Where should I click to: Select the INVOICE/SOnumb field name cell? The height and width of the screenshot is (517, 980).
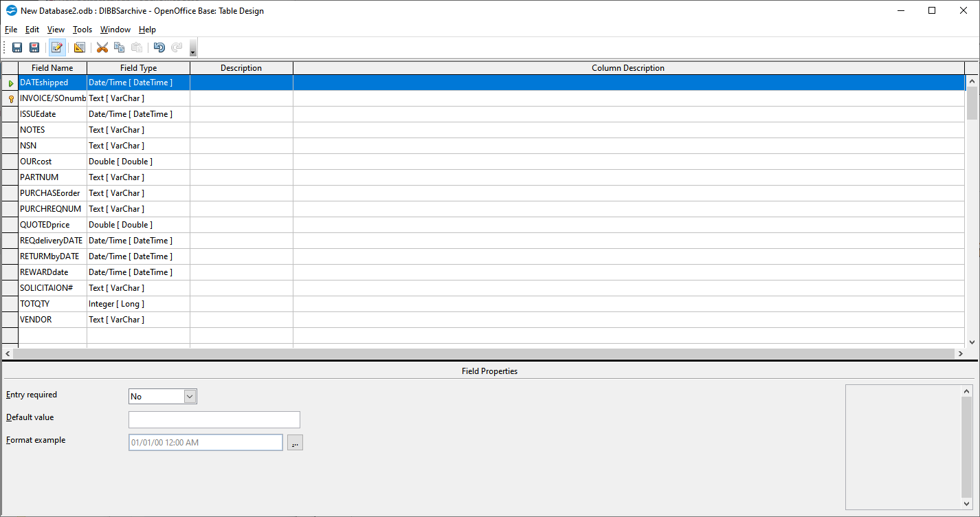pyautogui.click(x=52, y=98)
